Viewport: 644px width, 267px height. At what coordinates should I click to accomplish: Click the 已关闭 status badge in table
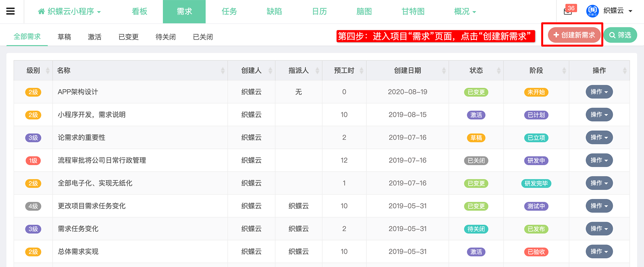476,161
